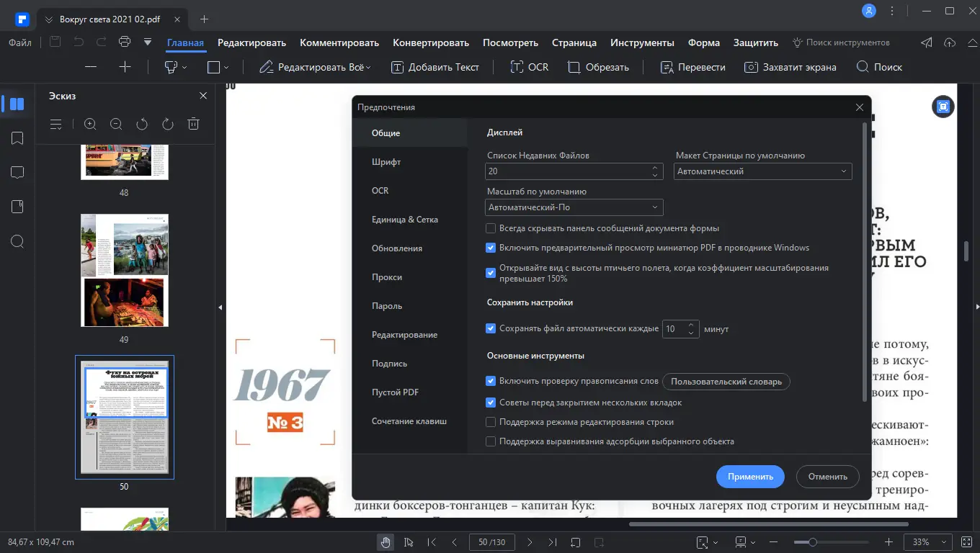Enable поддержку режима редактирования строки
This screenshot has width=980, height=553.
tap(491, 421)
